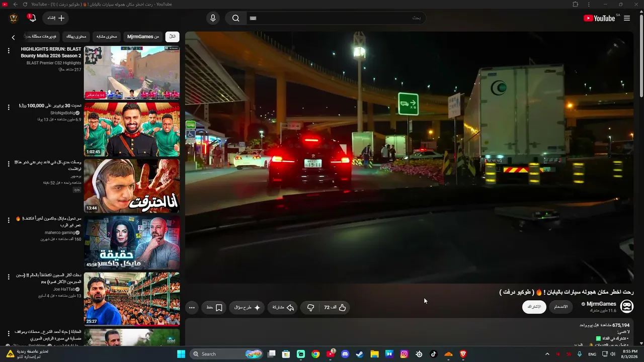Select the 'فيديوهات محمّلة حديثًا' filter chip
Viewport: 644px width, 362px height.
pyautogui.click(x=42, y=37)
